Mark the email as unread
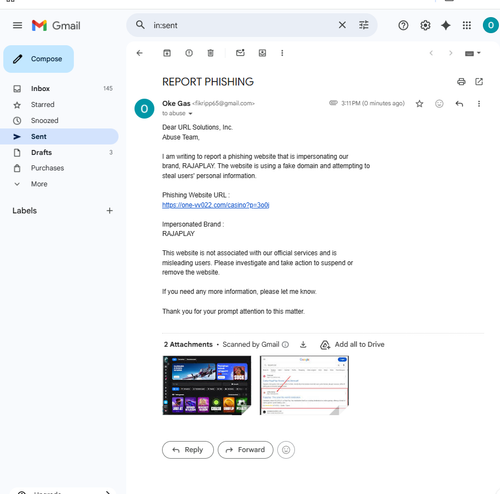This screenshot has height=494, width=500. (240, 53)
